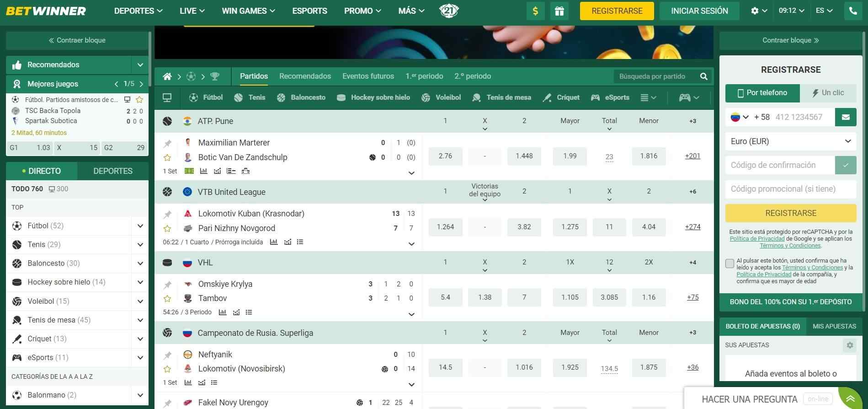Open statistics chart icon for Marterer match
868x409 pixels.
(203, 171)
